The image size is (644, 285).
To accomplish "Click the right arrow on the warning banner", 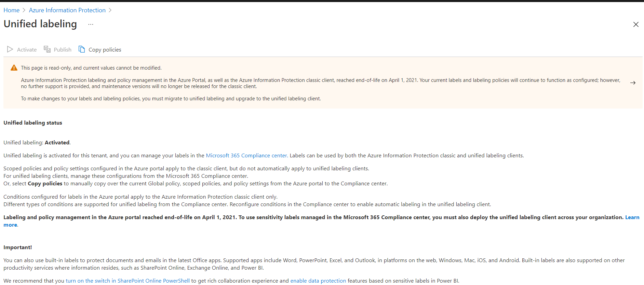I will tap(633, 83).
